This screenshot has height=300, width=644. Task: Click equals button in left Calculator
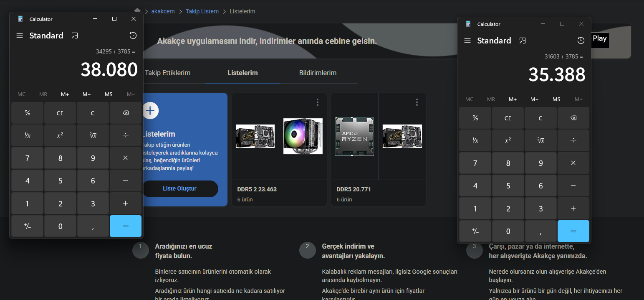pos(126,226)
